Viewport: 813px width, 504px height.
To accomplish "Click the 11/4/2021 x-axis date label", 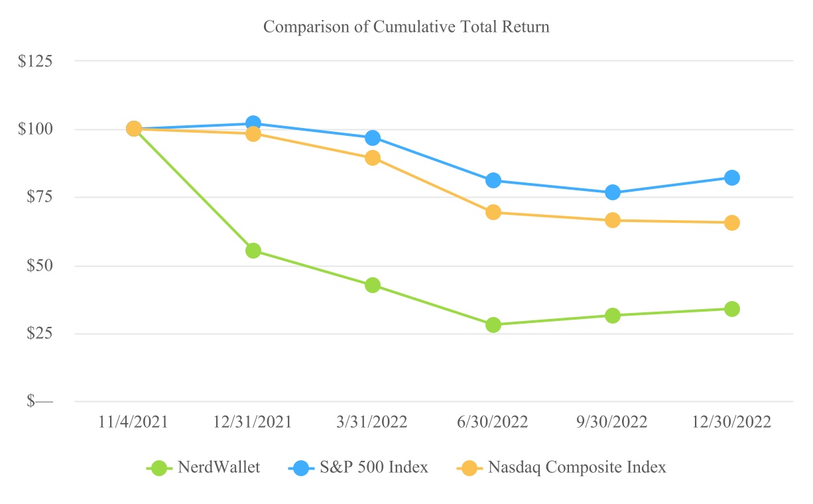I will coord(134,422).
